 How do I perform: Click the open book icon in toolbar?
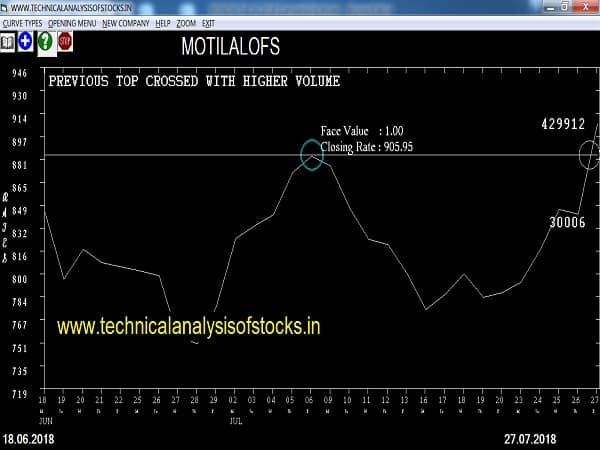(8, 42)
